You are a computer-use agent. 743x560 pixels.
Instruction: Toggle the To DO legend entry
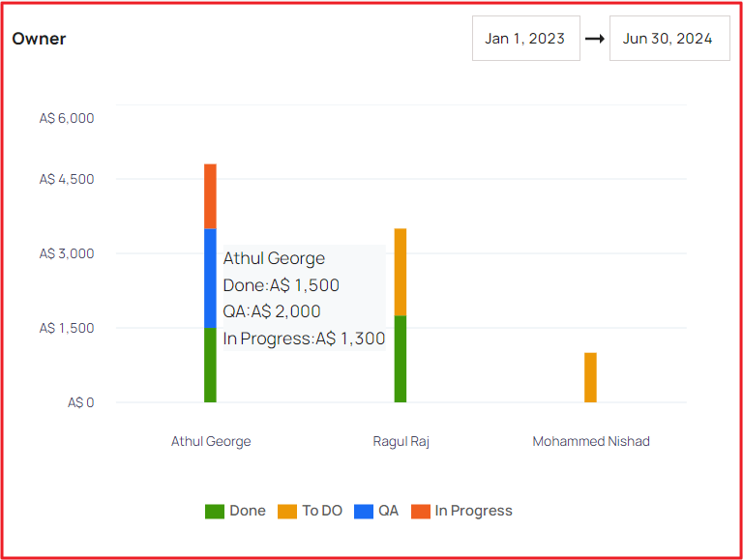[310, 511]
